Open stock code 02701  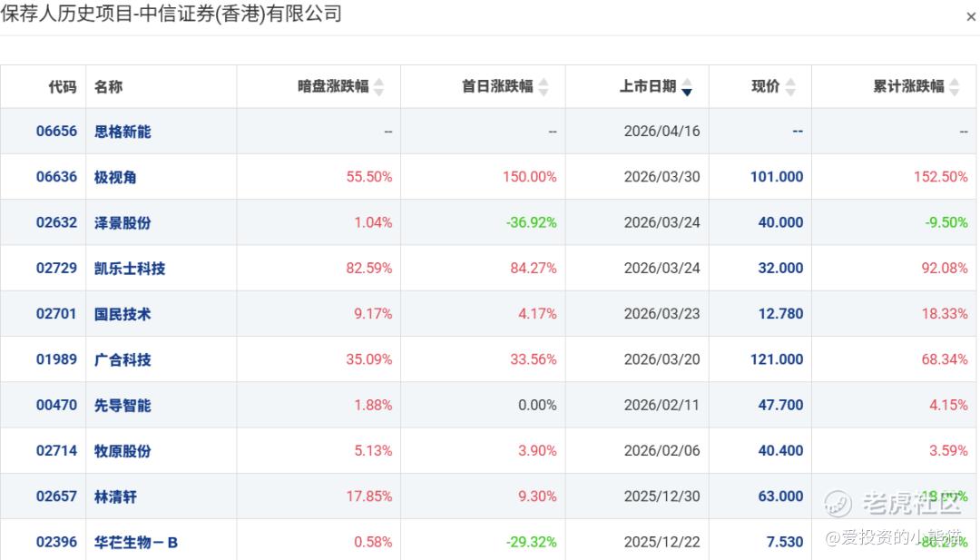(56, 314)
